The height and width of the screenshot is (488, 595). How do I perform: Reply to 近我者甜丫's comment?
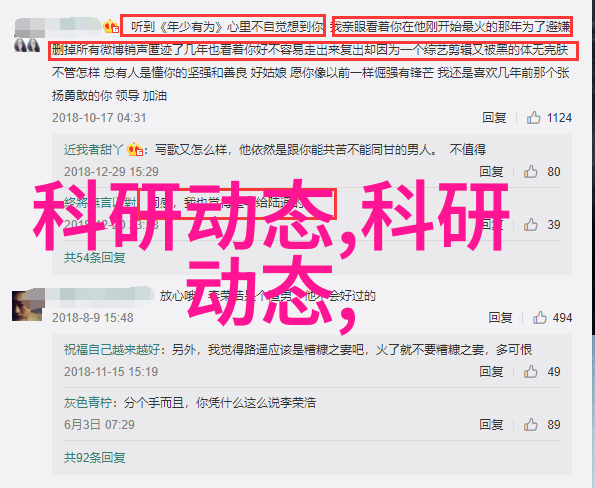tap(491, 172)
